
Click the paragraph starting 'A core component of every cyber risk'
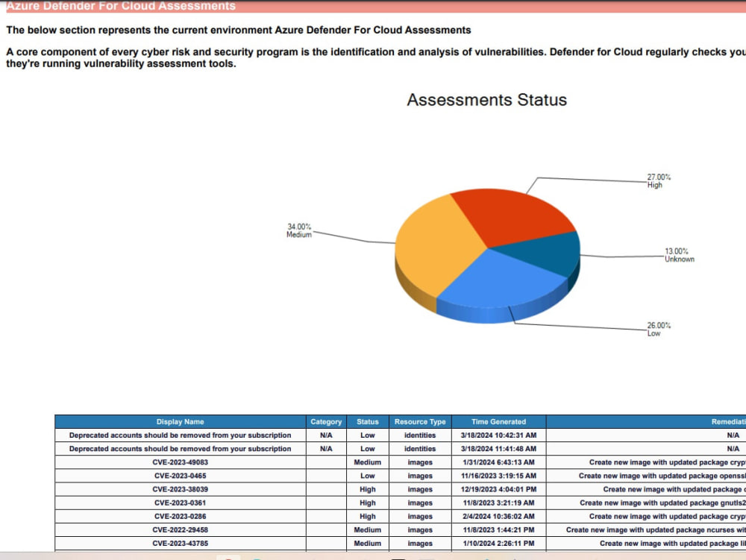(376, 57)
